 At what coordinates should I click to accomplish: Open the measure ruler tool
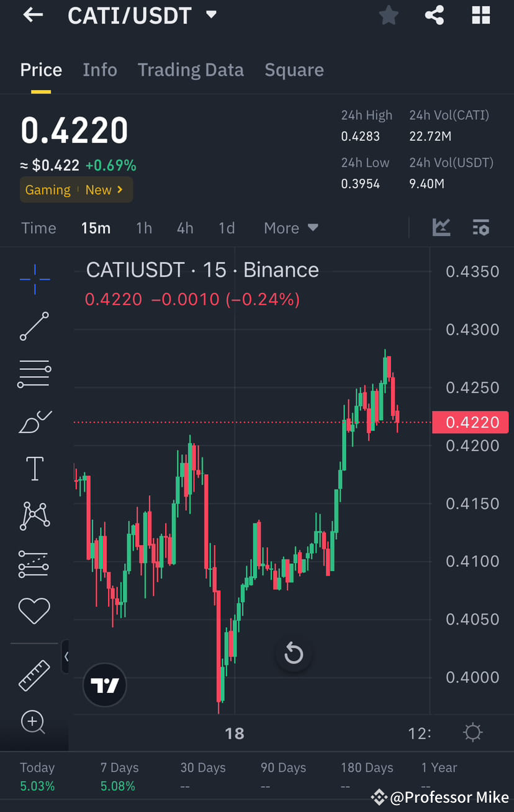click(x=34, y=675)
